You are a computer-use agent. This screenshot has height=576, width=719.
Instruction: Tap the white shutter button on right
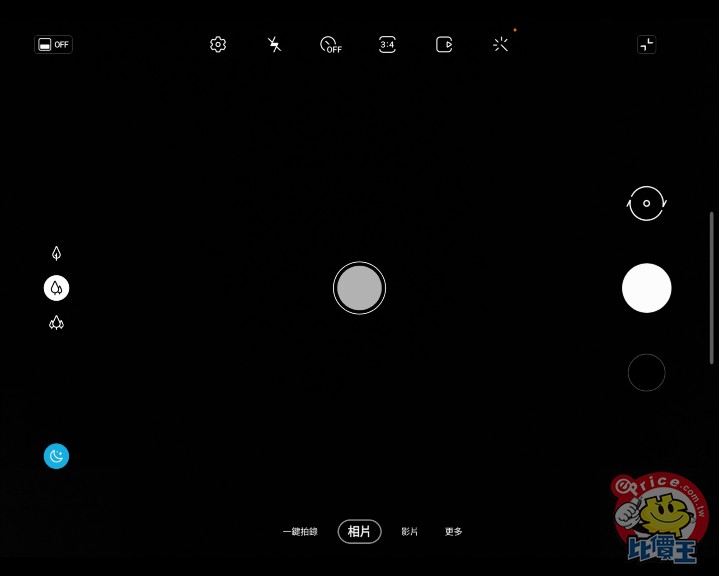[647, 288]
